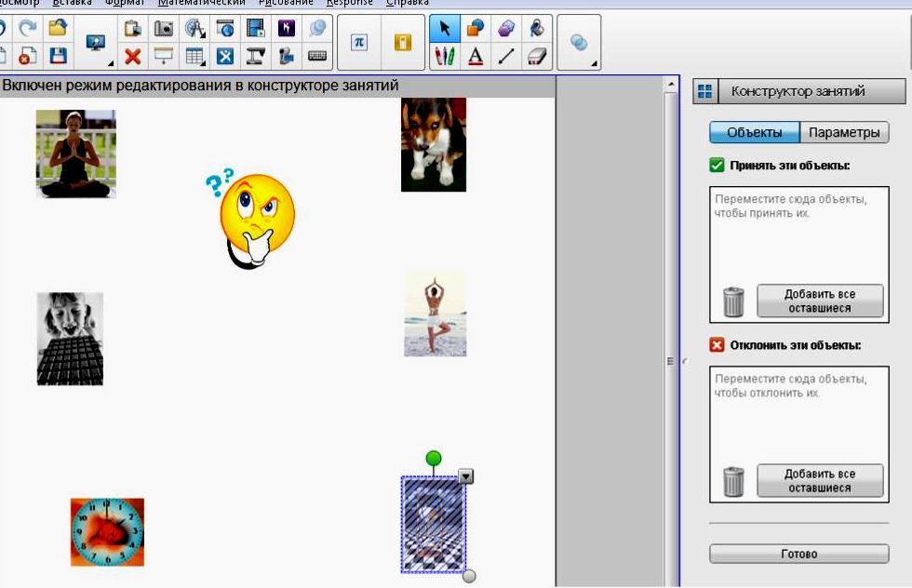This screenshot has width=912, height=588.
Task: Open the selected object's dropdown menu arrow
Action: (x=466, y=476)
